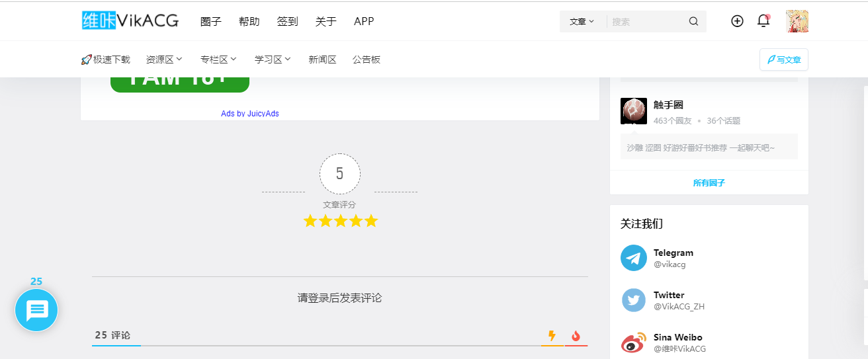This screenshot has width=868, height=359.
Task: Go to the 新闻区 section
Action: point(322,60)
